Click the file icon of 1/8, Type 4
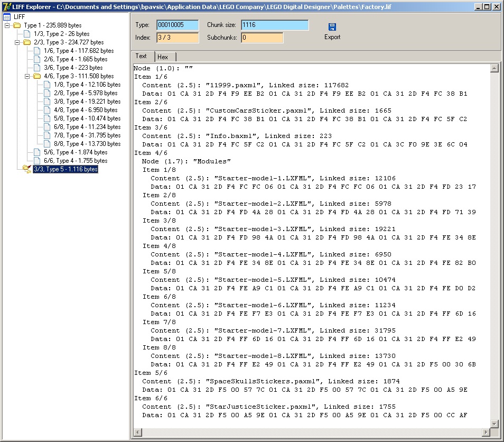This screenshot has width=504, height=442. [47, 84]
